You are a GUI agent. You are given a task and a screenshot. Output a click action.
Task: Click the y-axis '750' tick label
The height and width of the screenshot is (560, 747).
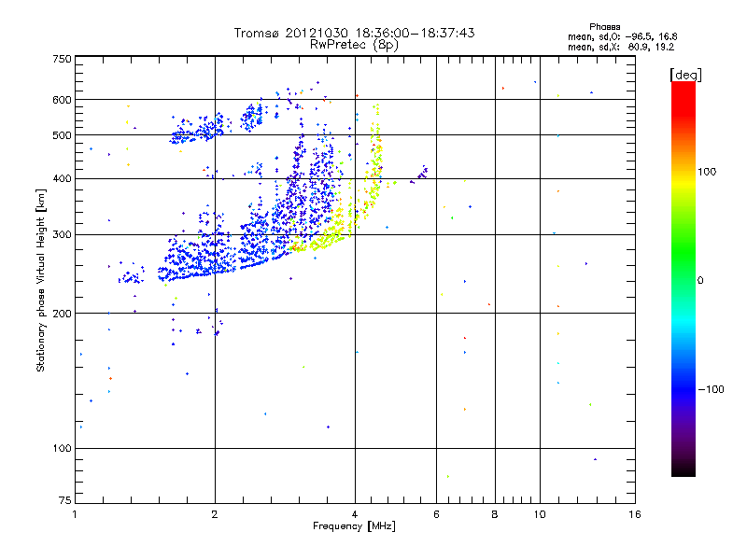(x=63, y=59)
